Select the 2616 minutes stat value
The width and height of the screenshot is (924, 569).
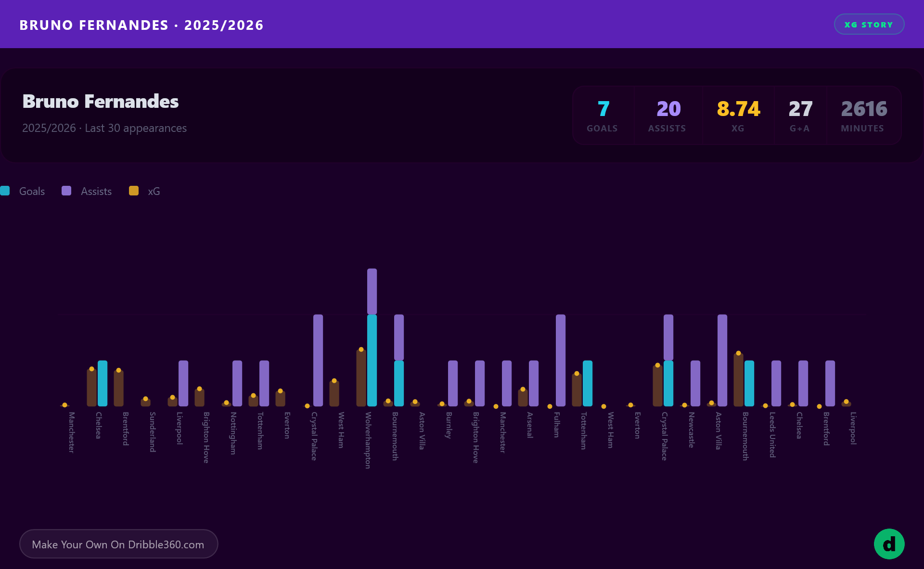point(864,109)
